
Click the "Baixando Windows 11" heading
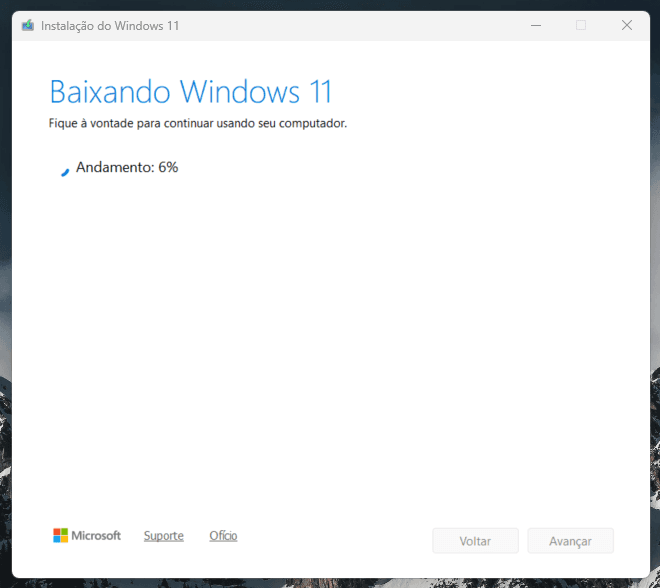191,91
